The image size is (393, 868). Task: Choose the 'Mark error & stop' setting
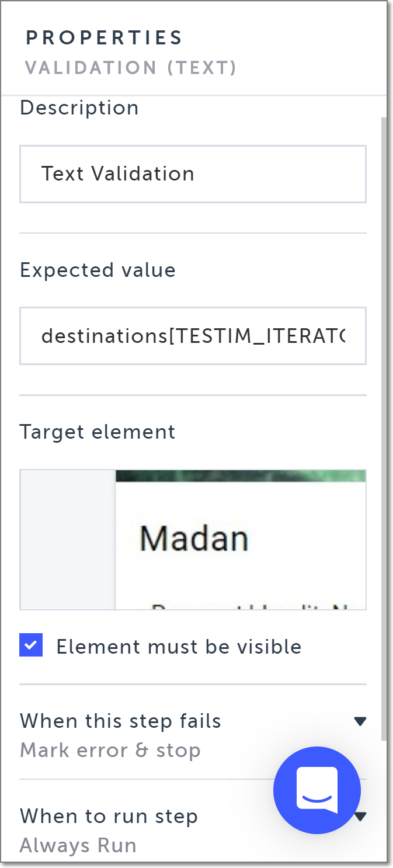pyautogui.click(x=110, y=750)
